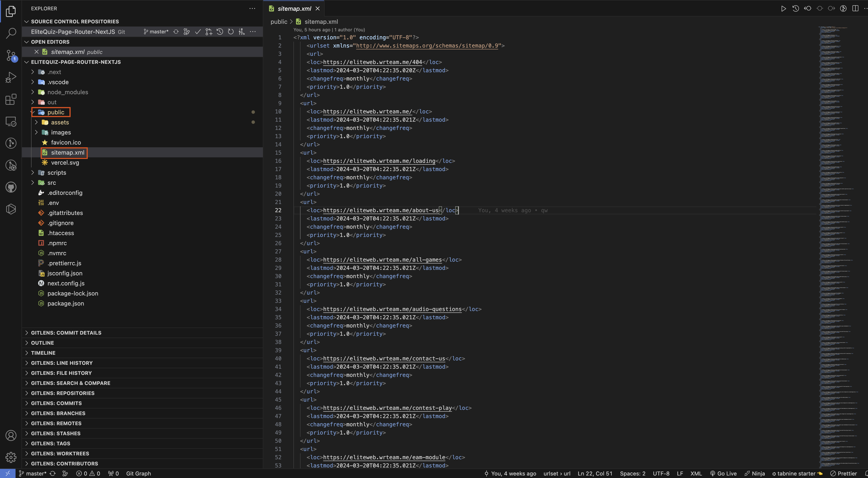The height and width of the screenshot is (478, 868).
Task: Open the GitHub view in the activity bar
Action: click(x=11, y=187)
